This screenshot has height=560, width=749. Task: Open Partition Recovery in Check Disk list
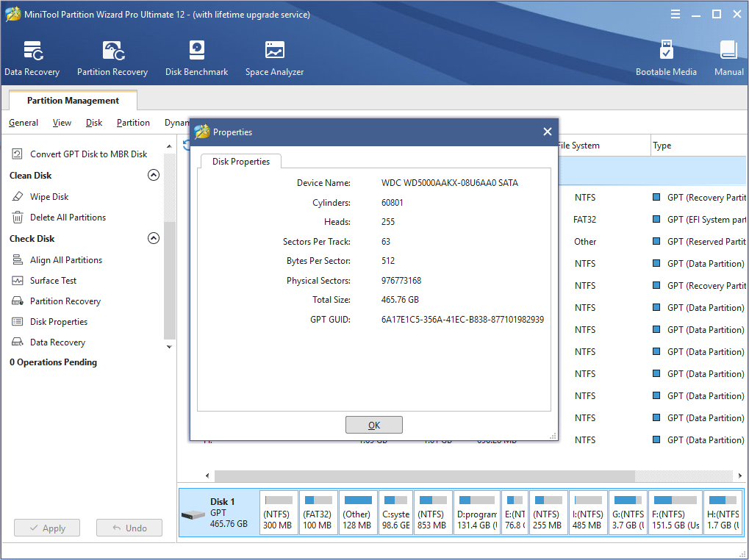coord(57,301)
